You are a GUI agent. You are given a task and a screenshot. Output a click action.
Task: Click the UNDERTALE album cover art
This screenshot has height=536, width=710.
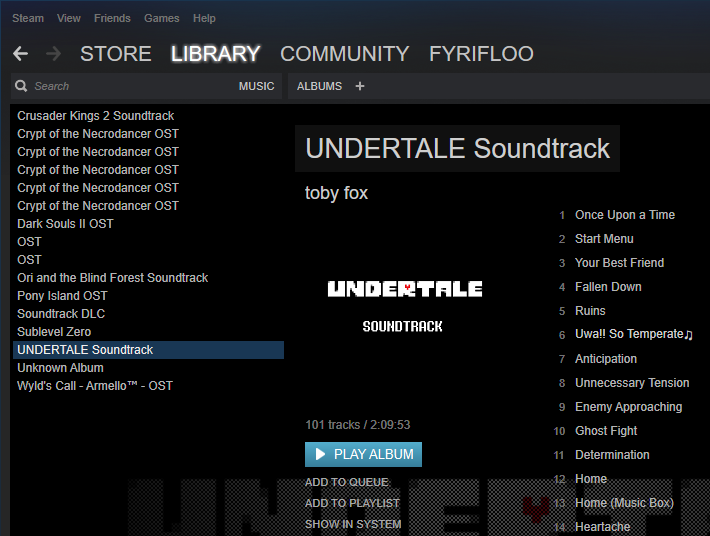click(405, 307)
